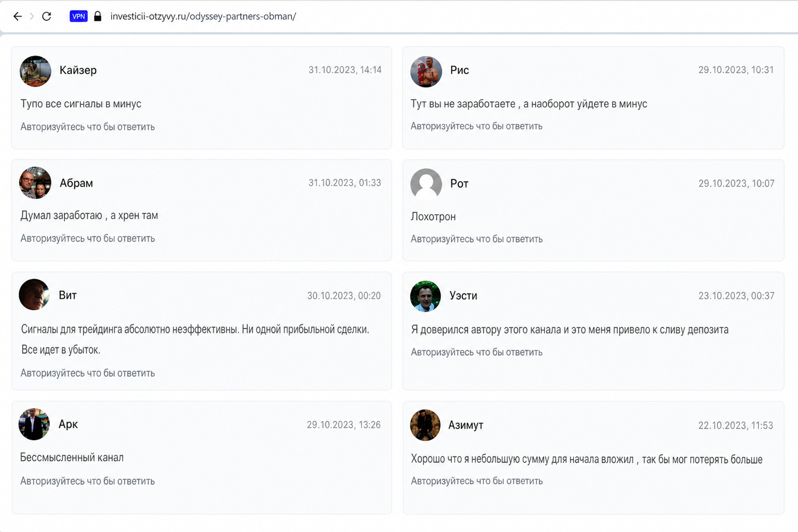Click the reply link under Бессмысленный канал
Screen dimensions: 798x532
(x=88, y=481)
